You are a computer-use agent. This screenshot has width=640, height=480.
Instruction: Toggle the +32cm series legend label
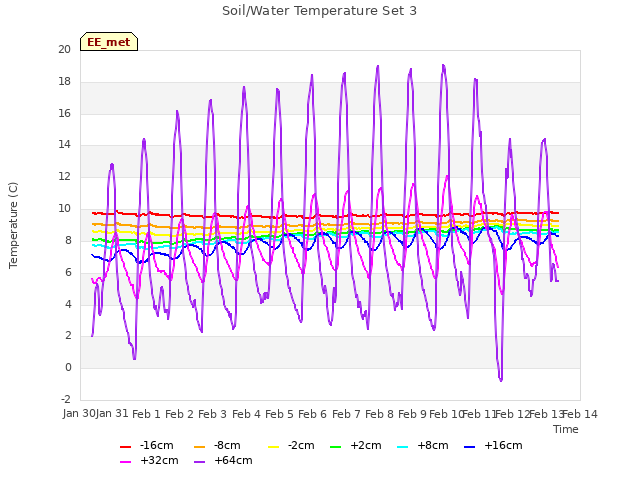point(159,460)
